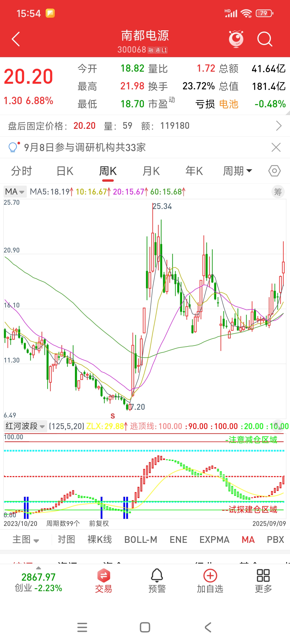The height and width of the screenshot is (644, 290).
Task: Tap 最高 21.98 value
Action: tap(132, 86)
